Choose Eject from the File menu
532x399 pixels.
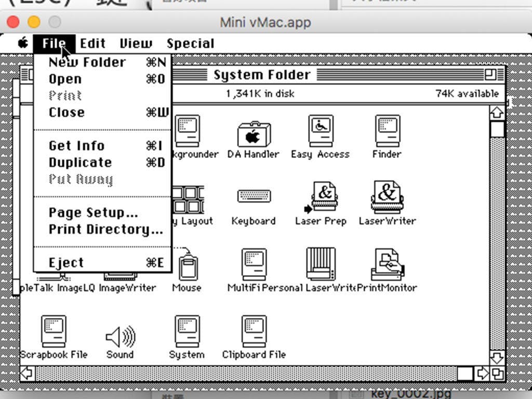coord(103,262)
